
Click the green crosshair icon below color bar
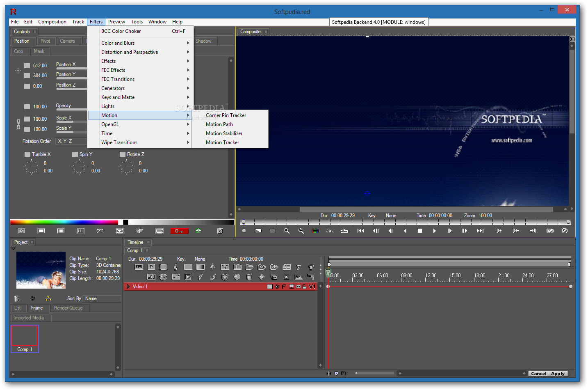[198, 231]
